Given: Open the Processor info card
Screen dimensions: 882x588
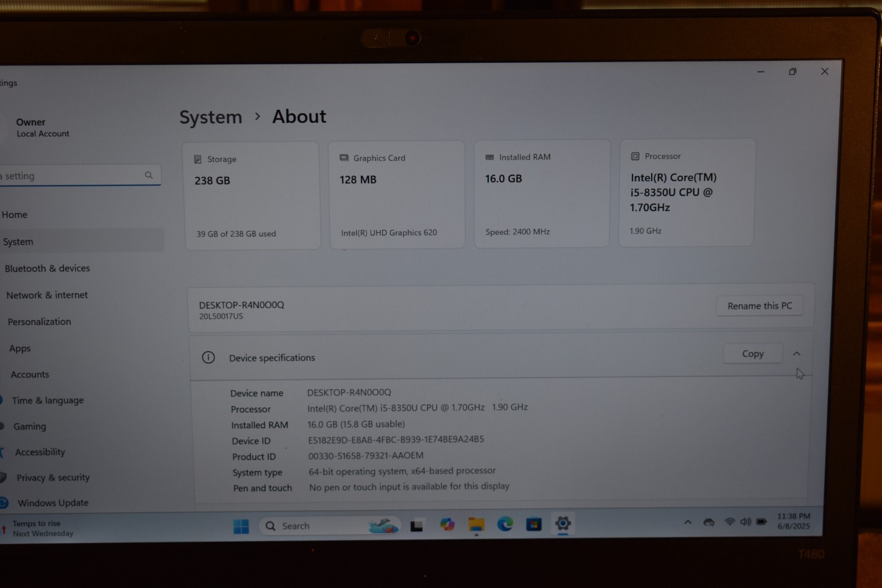Looking at the screenshot, I should click(687, 192).
